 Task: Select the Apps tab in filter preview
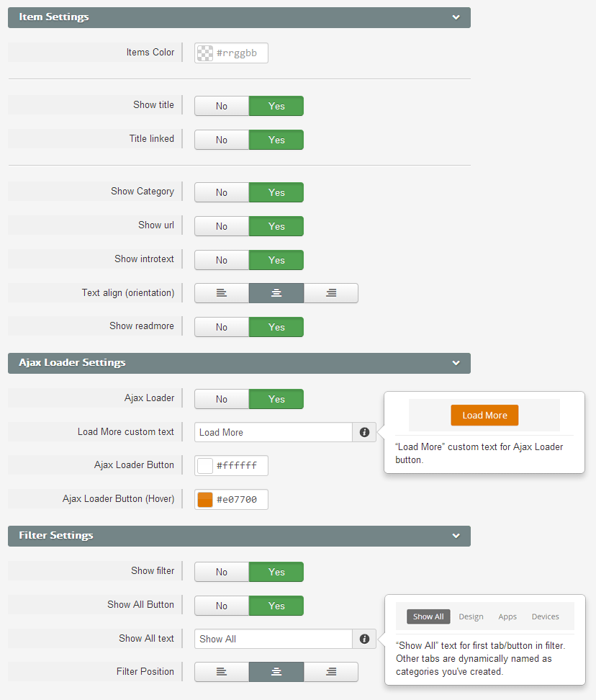point(507,616)
